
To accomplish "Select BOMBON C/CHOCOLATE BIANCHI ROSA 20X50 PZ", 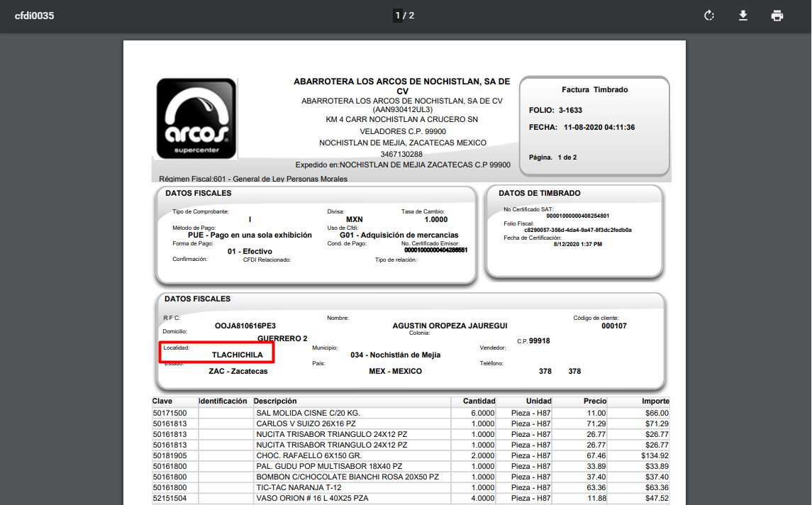I will 347,477.
